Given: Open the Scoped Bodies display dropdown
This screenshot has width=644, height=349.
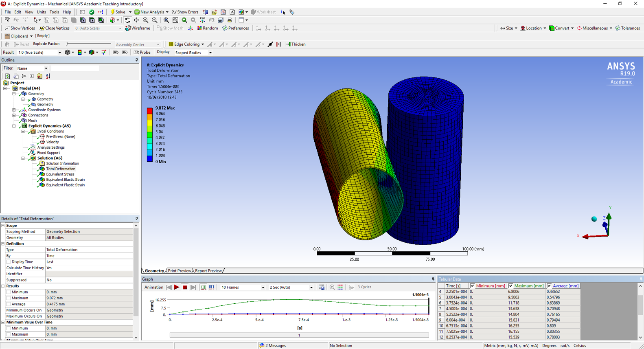Looking at the screenshot, I should [193, 53].
